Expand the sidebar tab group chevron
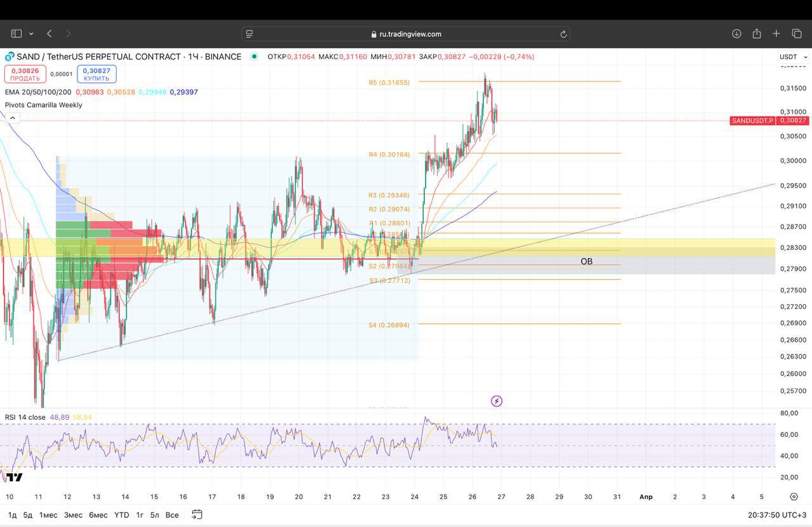This screenshot has height=527, width=812. [x=30, y=34]
